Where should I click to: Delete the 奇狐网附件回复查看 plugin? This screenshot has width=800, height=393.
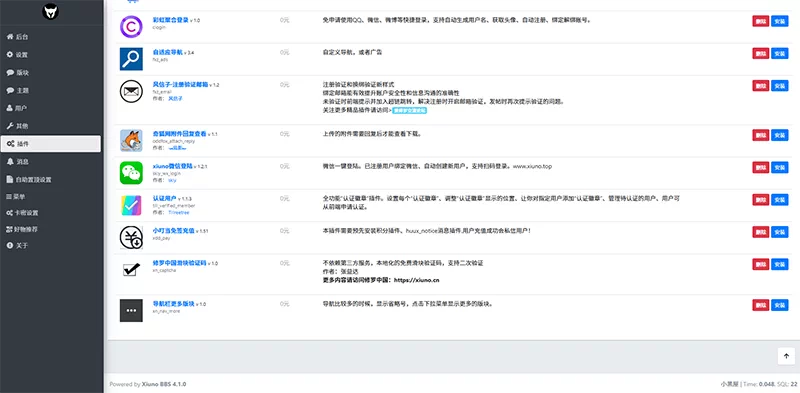pyautogui.click(x=760, y=135)
